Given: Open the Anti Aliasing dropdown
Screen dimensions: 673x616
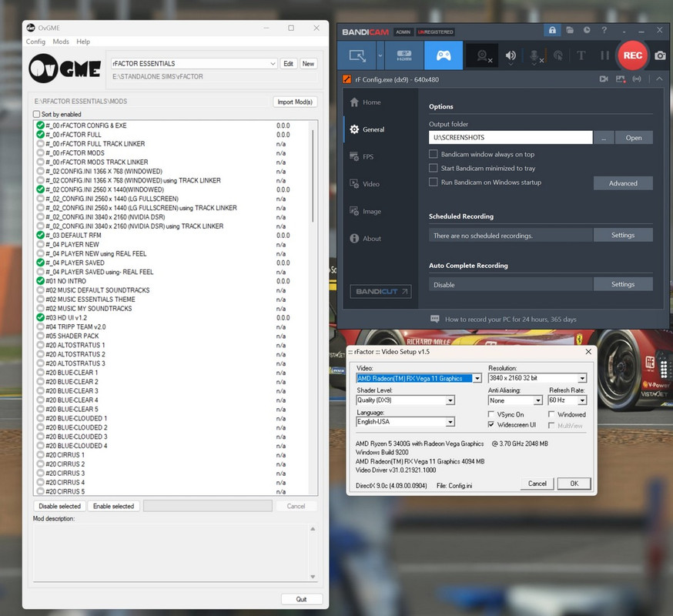Looking at the screenshot, I should [x=538, y=400].
